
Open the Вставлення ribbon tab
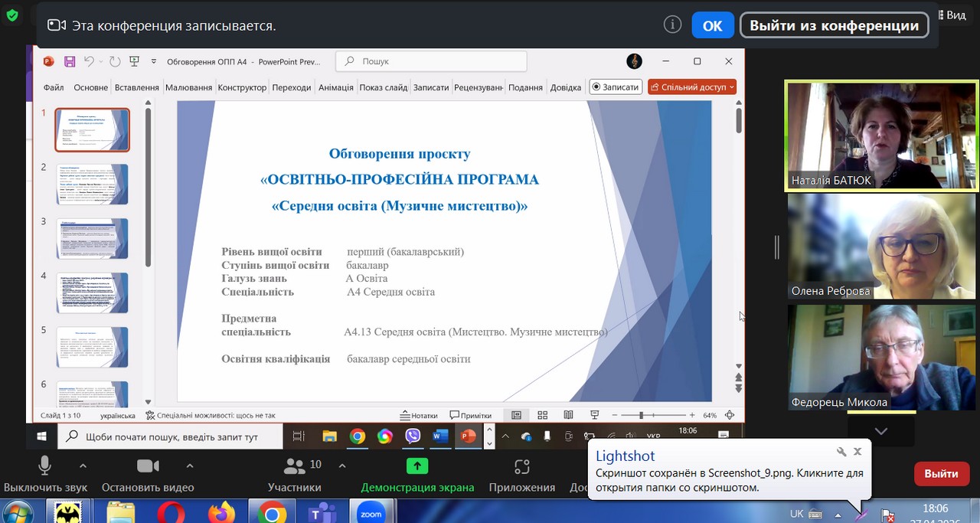click(136, 87)
